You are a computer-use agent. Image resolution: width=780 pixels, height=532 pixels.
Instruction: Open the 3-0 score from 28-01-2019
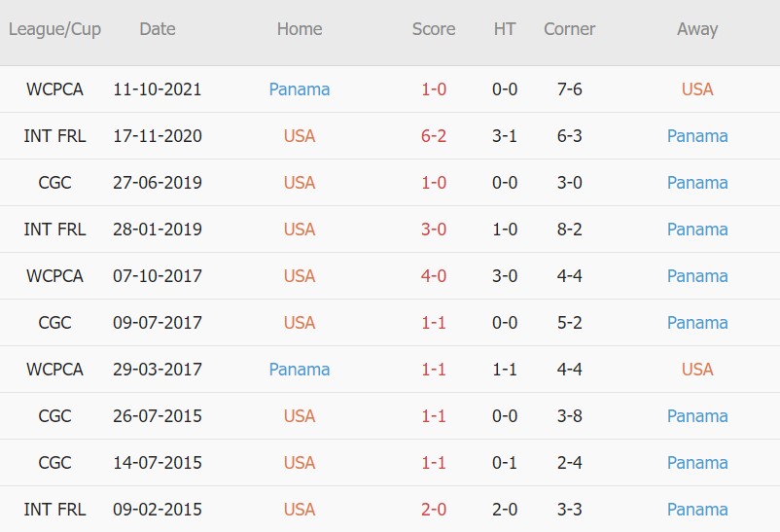pos(434,230)
